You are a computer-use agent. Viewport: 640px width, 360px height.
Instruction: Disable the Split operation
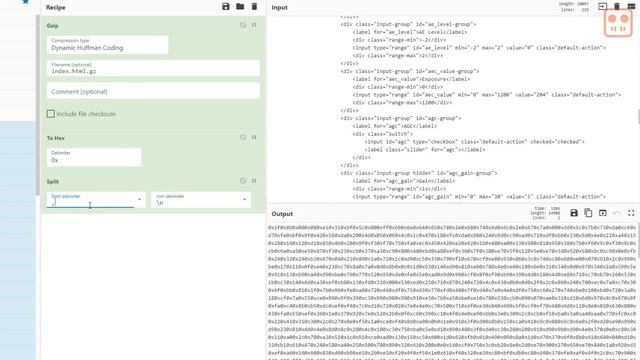click(x=243, y=181)
